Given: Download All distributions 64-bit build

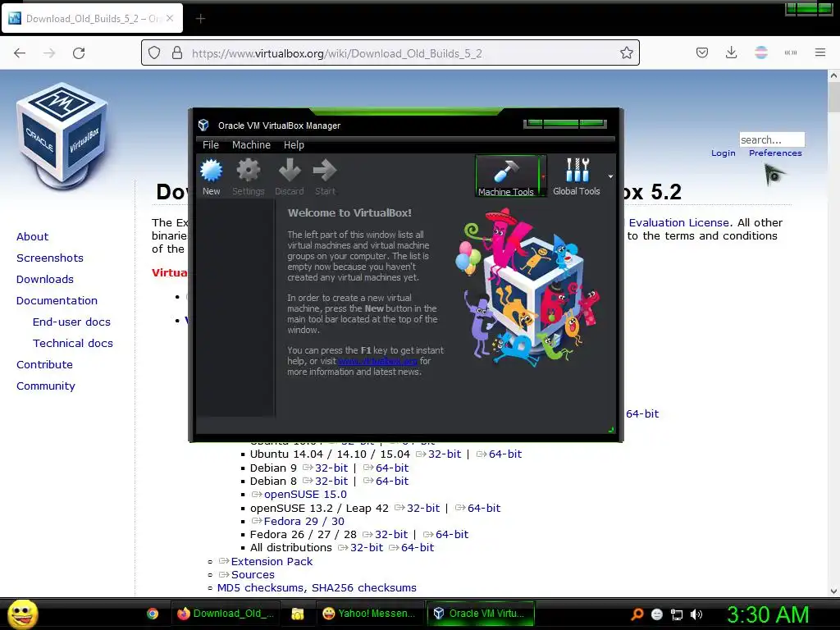Looking at the screenshot, I should (418, 548).
